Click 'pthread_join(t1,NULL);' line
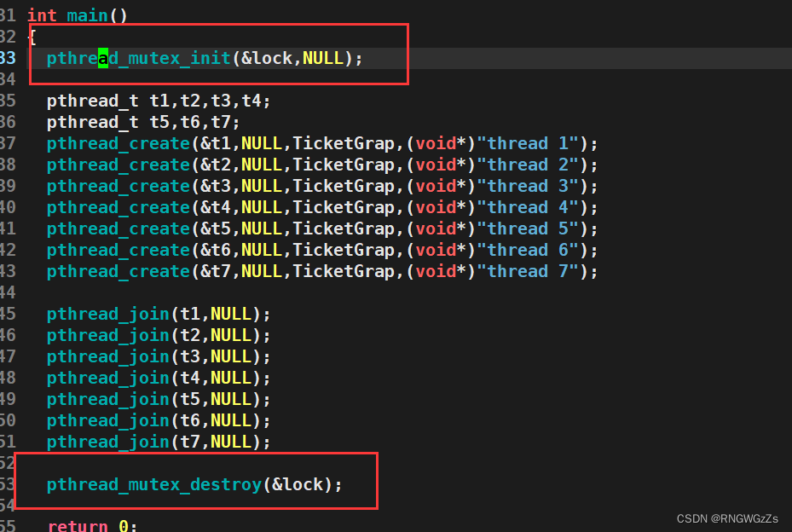Image resolution: width=792 pixels, height=532 pixels. (x=159, y=315)
